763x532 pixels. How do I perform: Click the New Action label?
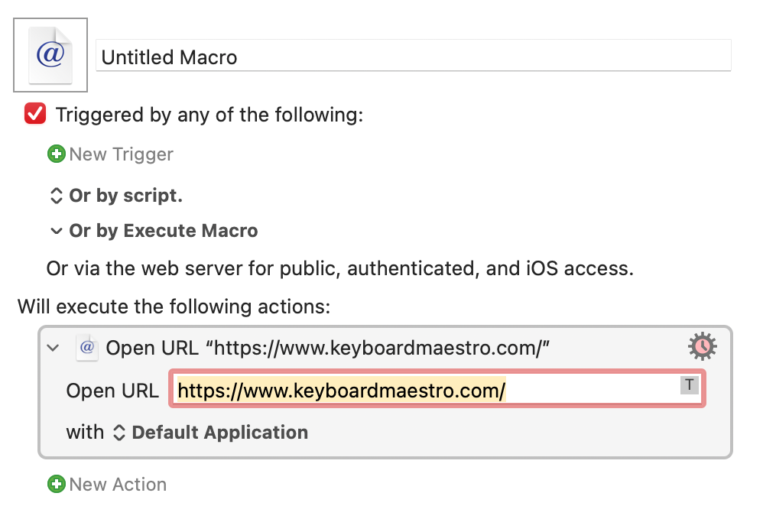pyautogui.click(x=118, y=485)
